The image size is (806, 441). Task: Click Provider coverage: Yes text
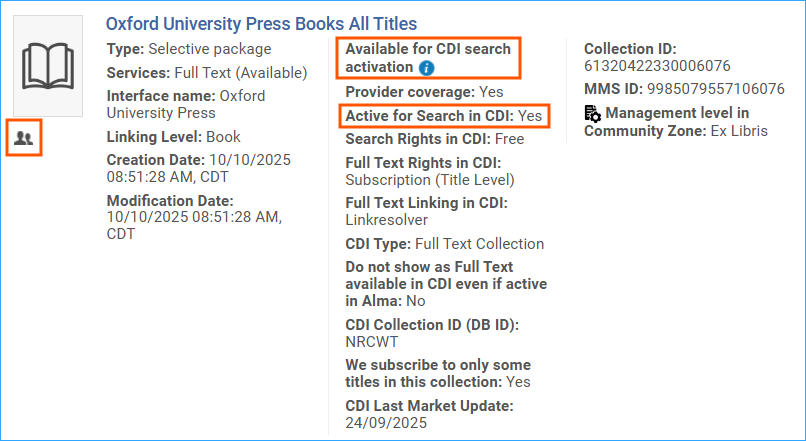(424, 92)
